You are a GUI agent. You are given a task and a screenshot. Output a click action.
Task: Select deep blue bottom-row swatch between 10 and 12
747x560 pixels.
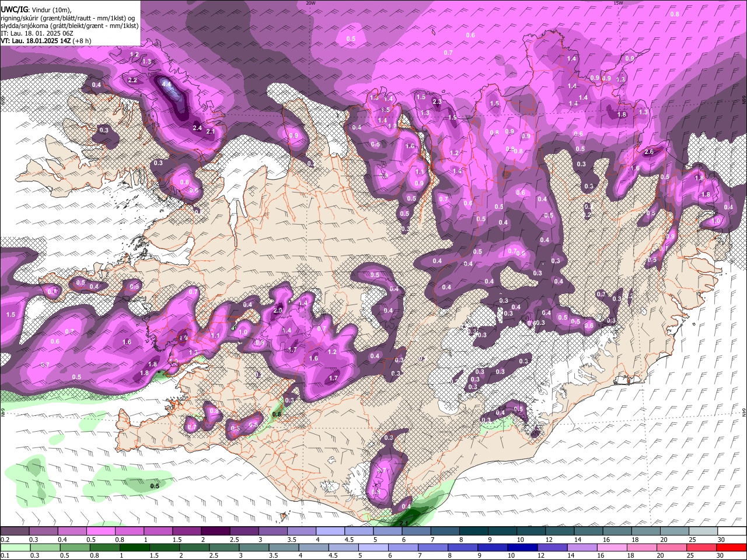coord(522,547)
